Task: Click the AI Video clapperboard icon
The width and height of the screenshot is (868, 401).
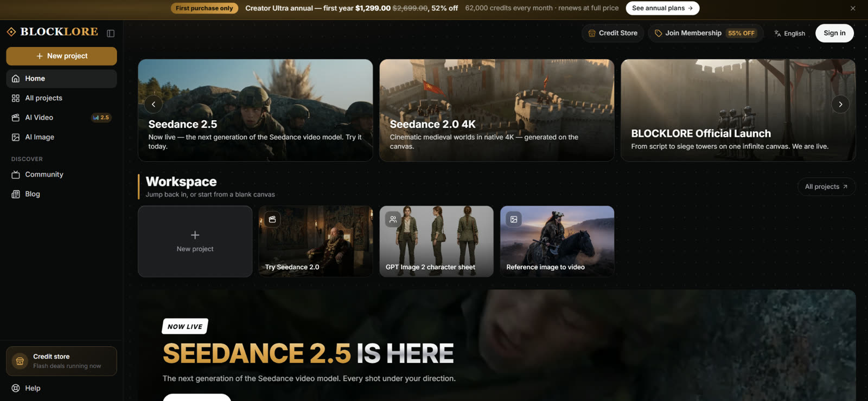Action: tap(16, 118)
